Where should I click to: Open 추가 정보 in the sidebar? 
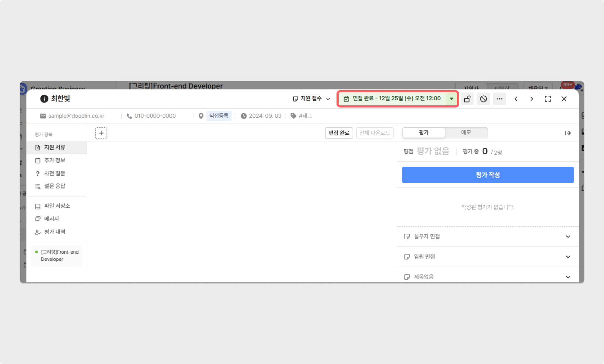[54, 160]
